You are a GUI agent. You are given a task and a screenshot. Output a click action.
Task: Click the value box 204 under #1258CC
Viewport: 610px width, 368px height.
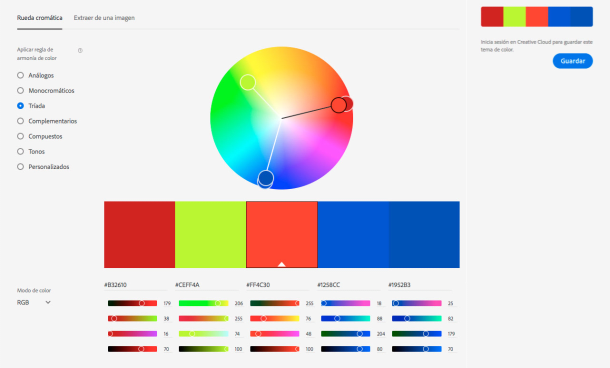click(x=380, y=334)
